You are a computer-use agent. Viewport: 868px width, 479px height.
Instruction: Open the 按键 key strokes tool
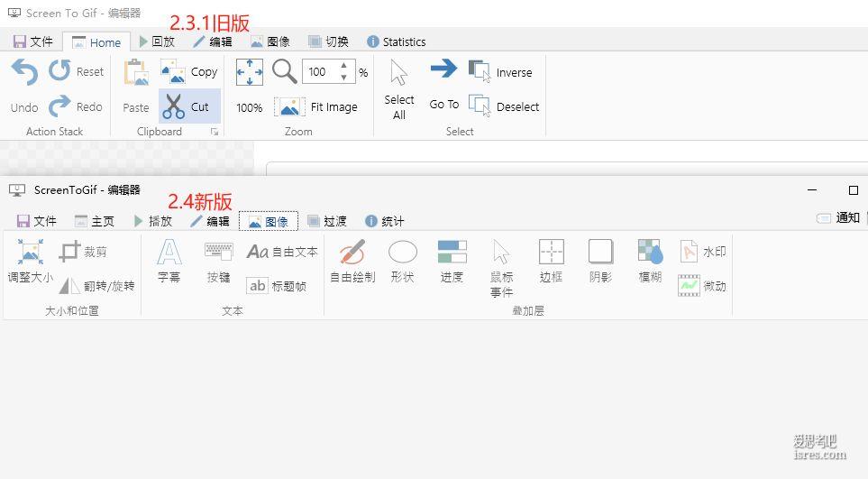pos(219,261)
